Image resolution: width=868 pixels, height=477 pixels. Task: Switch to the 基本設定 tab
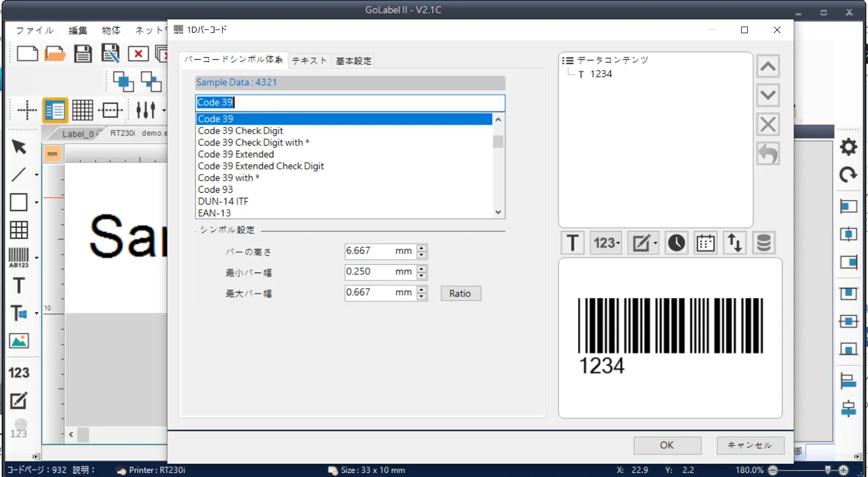tap(354, 61)
